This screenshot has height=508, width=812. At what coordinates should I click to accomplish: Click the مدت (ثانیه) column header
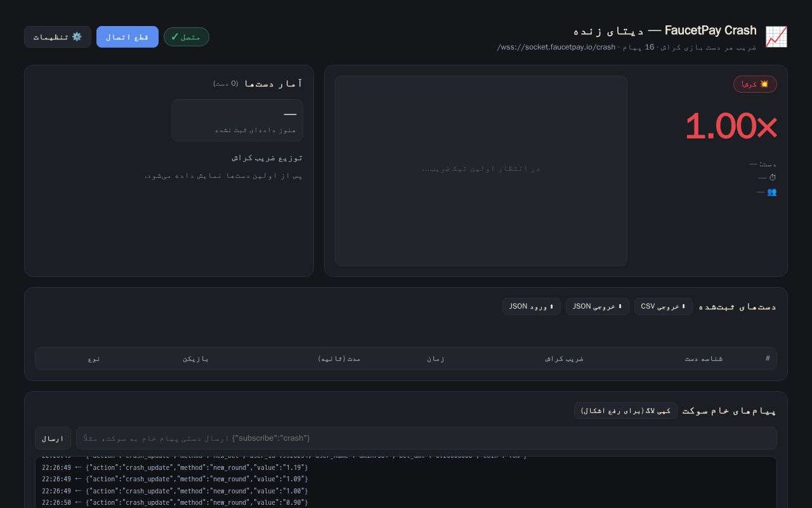pyautogui.click(x=339, y=359)
